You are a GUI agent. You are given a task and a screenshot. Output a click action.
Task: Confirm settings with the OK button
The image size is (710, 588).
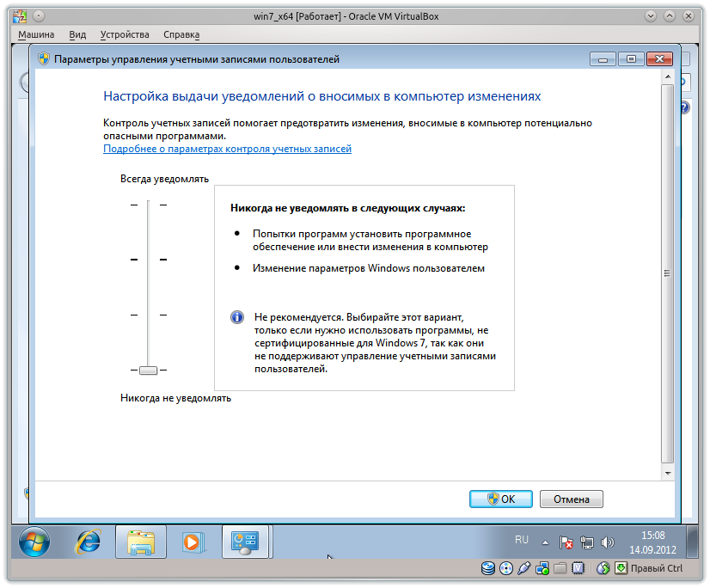(x=500, y=499)
